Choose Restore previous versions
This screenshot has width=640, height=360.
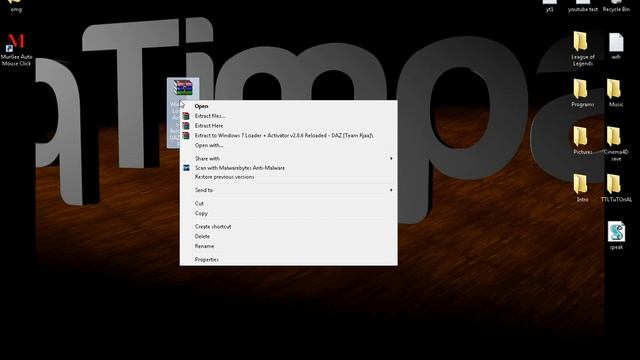coord(289,177)
